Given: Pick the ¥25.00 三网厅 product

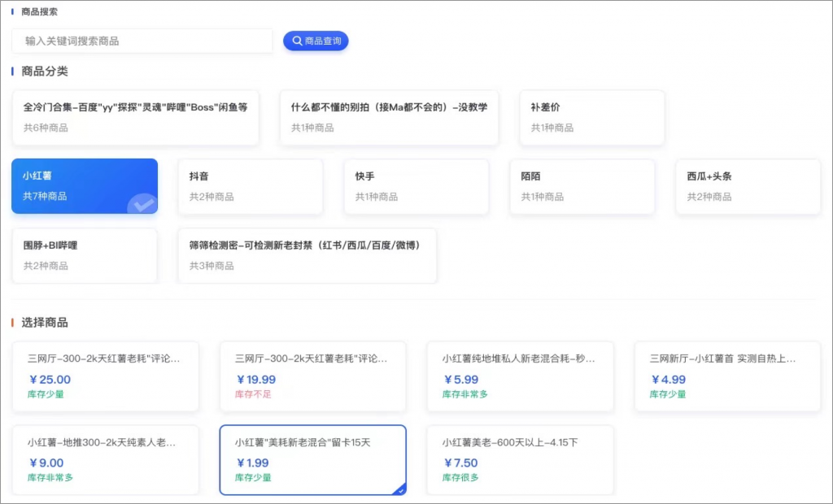Looking at the screenshot, I should pos(106,376).
